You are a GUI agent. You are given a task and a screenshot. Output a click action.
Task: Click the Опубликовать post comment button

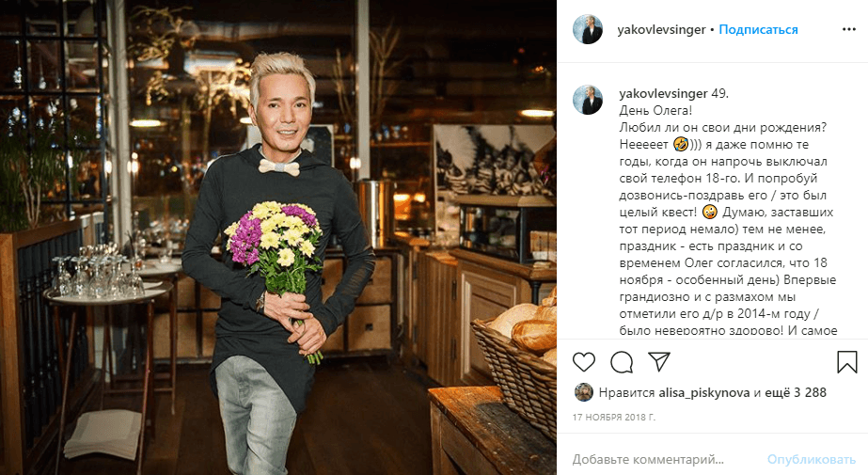(x=811, y=459)
